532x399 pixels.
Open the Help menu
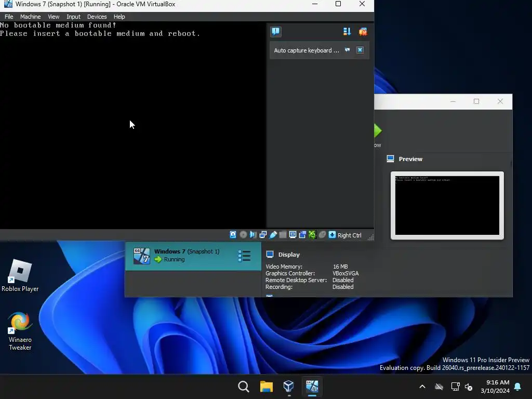(x=119, y=17)
